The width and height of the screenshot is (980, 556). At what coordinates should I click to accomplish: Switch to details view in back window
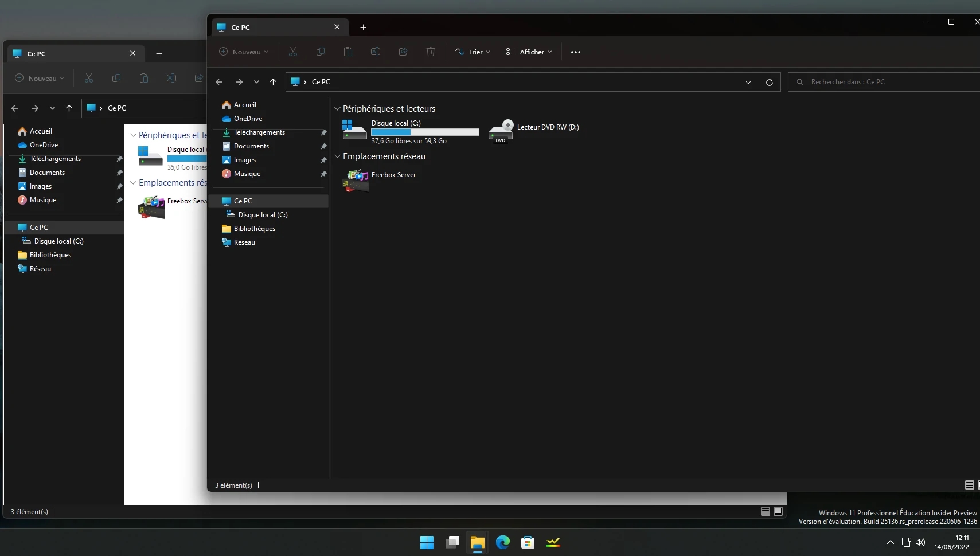tap(765, 511)
